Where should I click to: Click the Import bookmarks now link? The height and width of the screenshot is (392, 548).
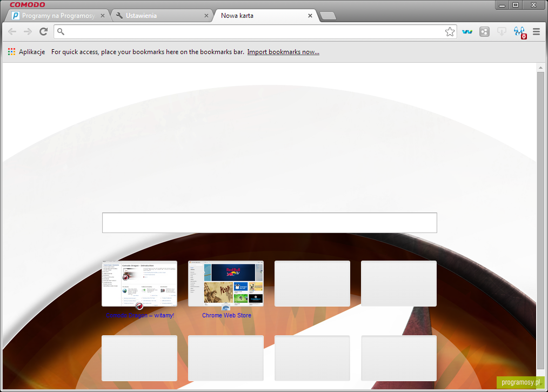coord(283,52)
